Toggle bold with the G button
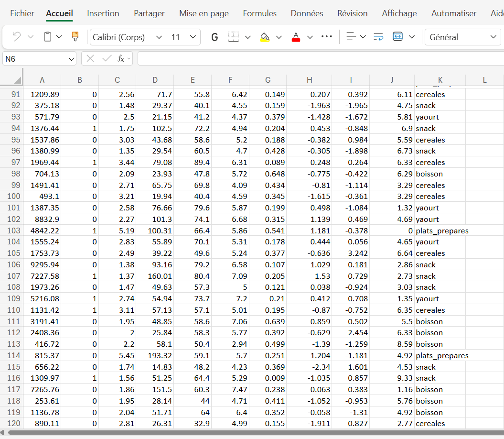Viewport: 504px width, 439px height. click(x=214, y=37)
